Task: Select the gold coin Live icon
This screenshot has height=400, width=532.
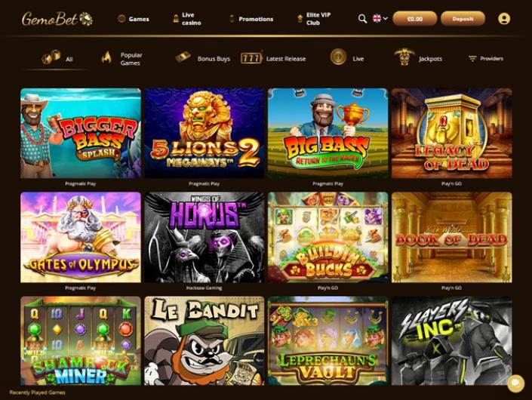Action: pyautogui.click(x=338, y=57)
